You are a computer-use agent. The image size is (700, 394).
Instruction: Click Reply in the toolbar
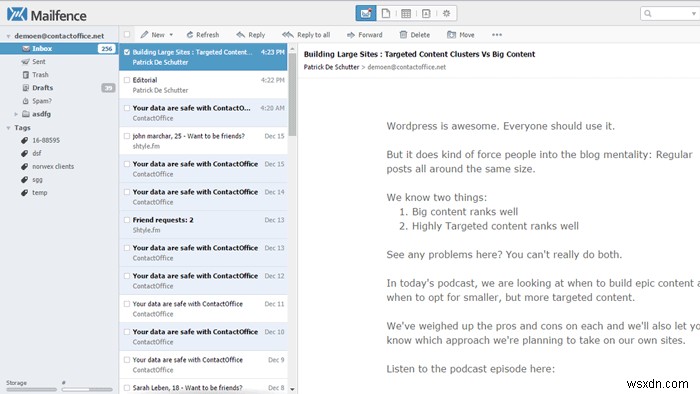pyautogui.click(x=250, y=35)
